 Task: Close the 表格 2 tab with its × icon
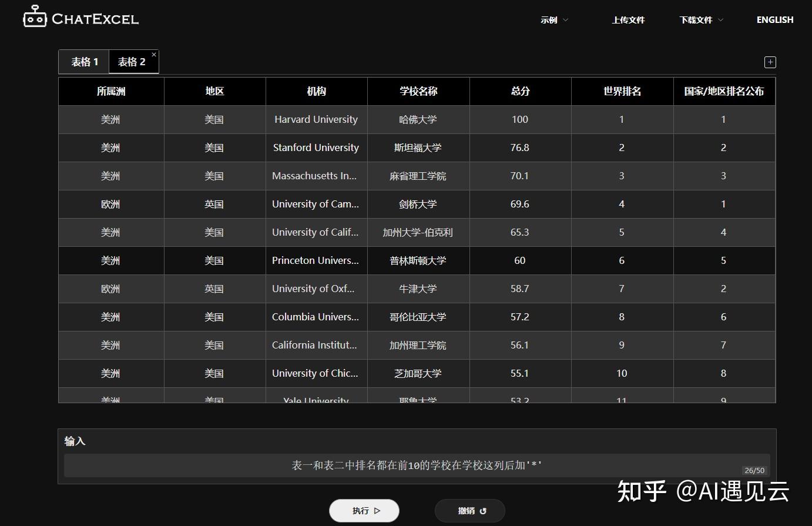coord(153,54)
